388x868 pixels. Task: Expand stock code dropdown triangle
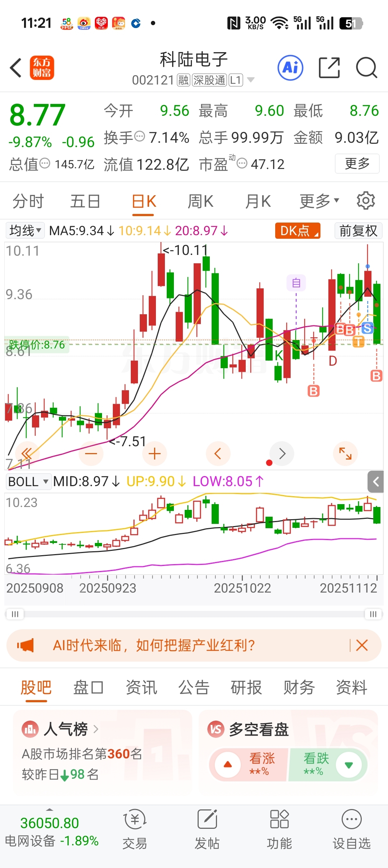(x=251, y=80)
